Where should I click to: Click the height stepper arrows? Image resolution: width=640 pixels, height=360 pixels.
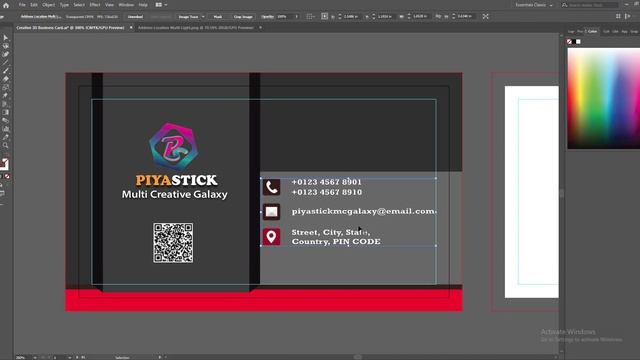(x=453, y=17)
